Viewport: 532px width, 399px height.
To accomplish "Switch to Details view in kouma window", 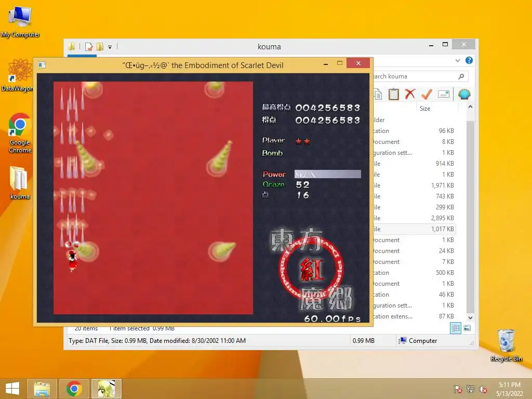I will click(x=456, y=328).
